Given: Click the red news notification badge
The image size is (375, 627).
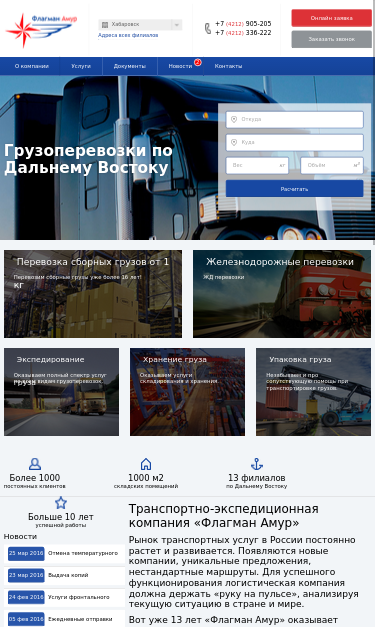Looking at the screenshot, I should (x=197, y=62).
